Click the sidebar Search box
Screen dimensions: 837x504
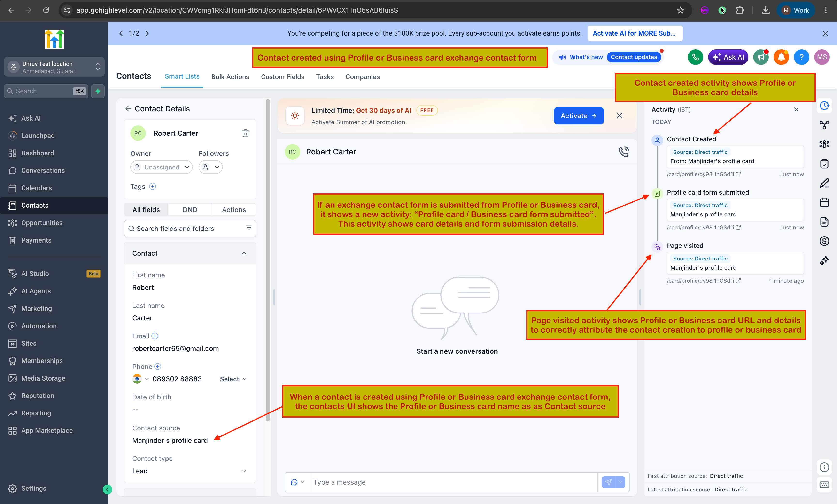(x=46, y=91)
